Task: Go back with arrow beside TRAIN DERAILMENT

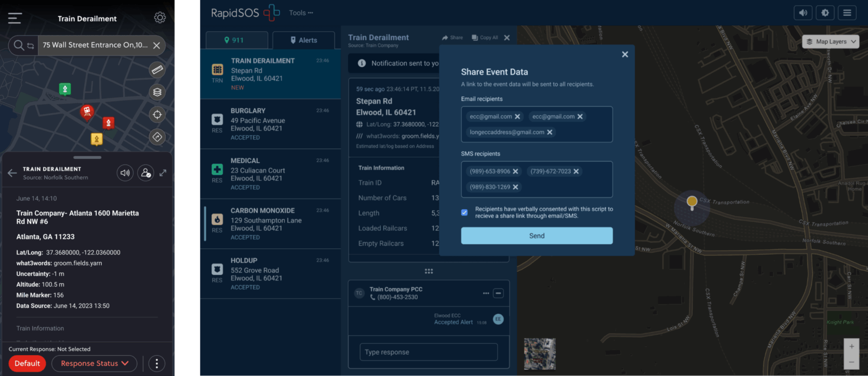Action: click(12, 173)
